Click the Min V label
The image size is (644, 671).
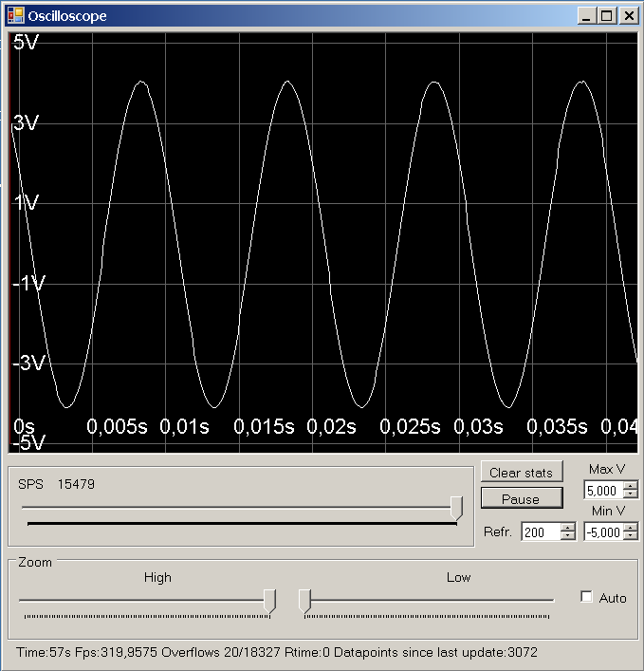(608, 511)
